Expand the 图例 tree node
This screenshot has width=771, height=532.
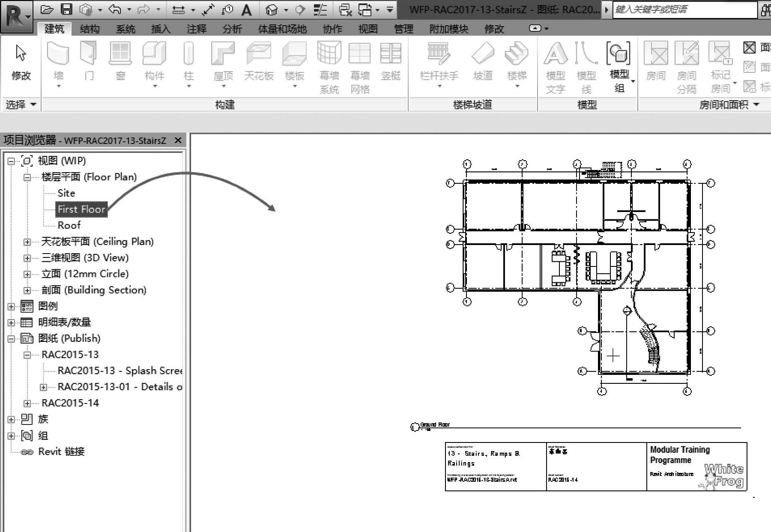click(x=11, y=307)
